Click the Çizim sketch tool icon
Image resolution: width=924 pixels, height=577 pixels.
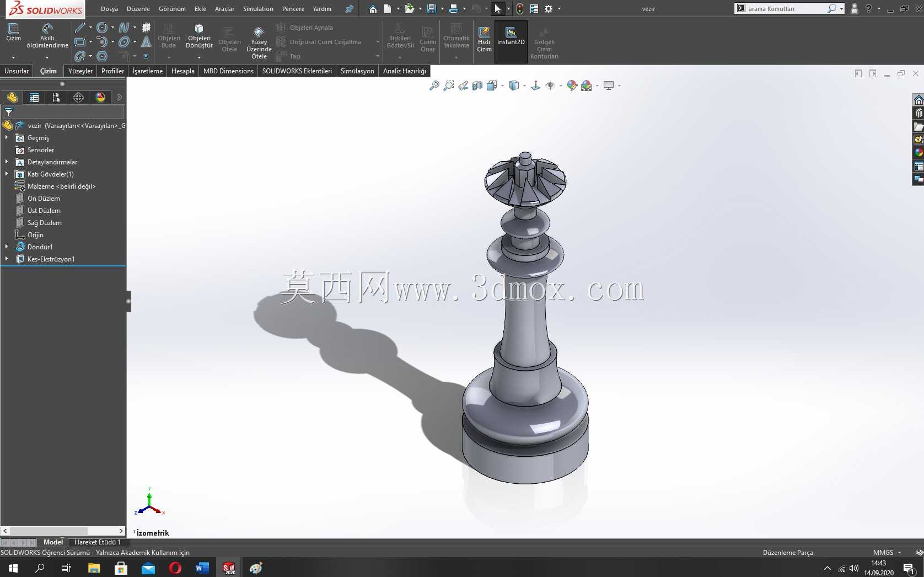[x=13, y=32]
